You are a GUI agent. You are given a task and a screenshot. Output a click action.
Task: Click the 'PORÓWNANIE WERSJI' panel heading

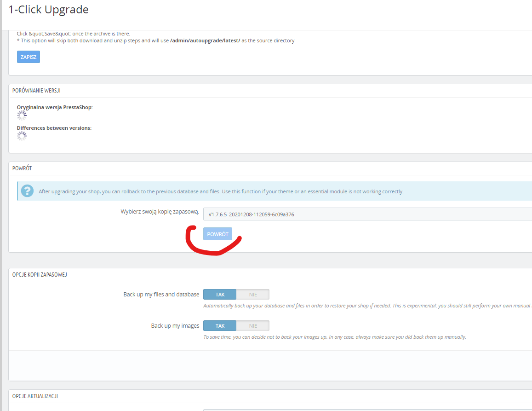coord(36,90)
